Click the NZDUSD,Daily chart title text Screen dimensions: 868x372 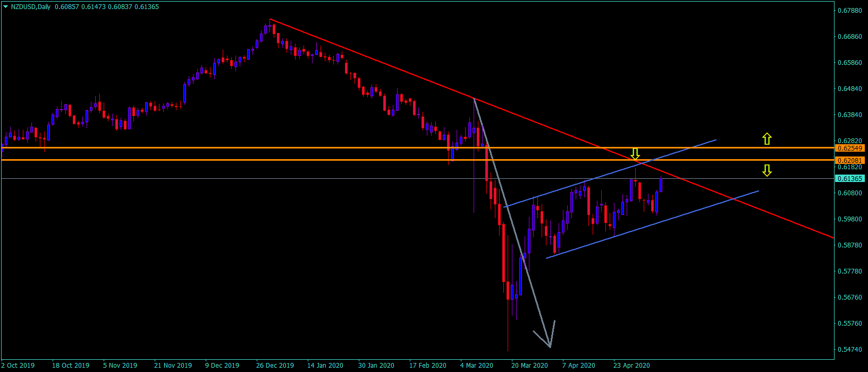coord(31,7)
